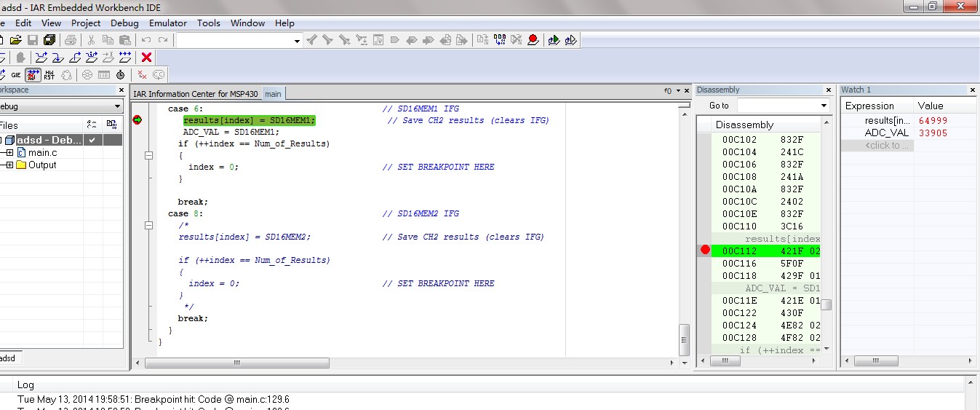Open the Tools menu

coord(208,23)
